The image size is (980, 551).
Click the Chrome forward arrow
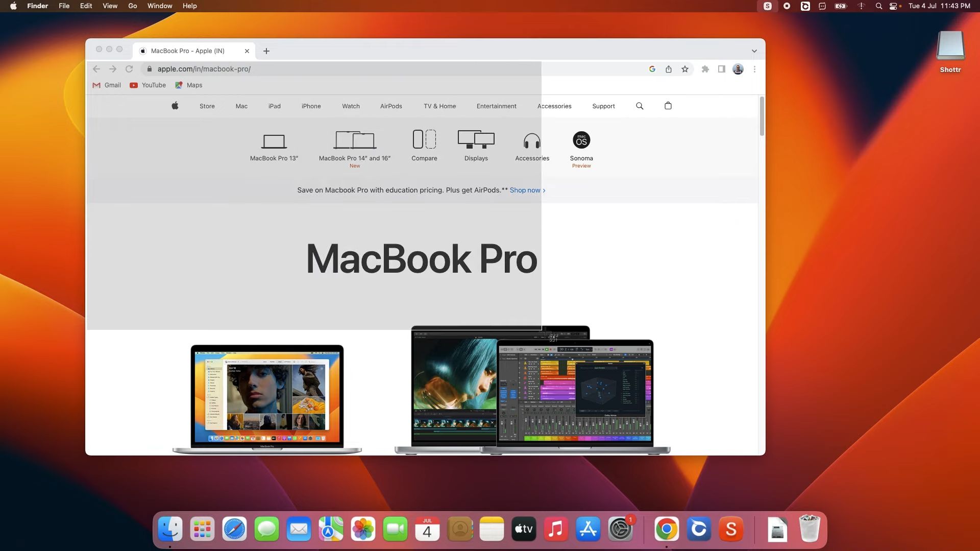point(113,69)
